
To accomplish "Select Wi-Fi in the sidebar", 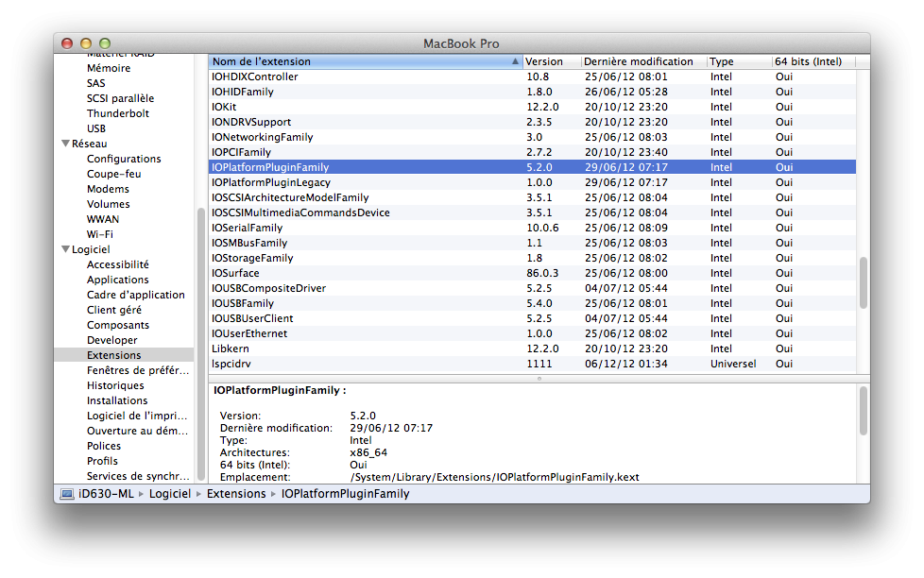I will click(100, 233).
